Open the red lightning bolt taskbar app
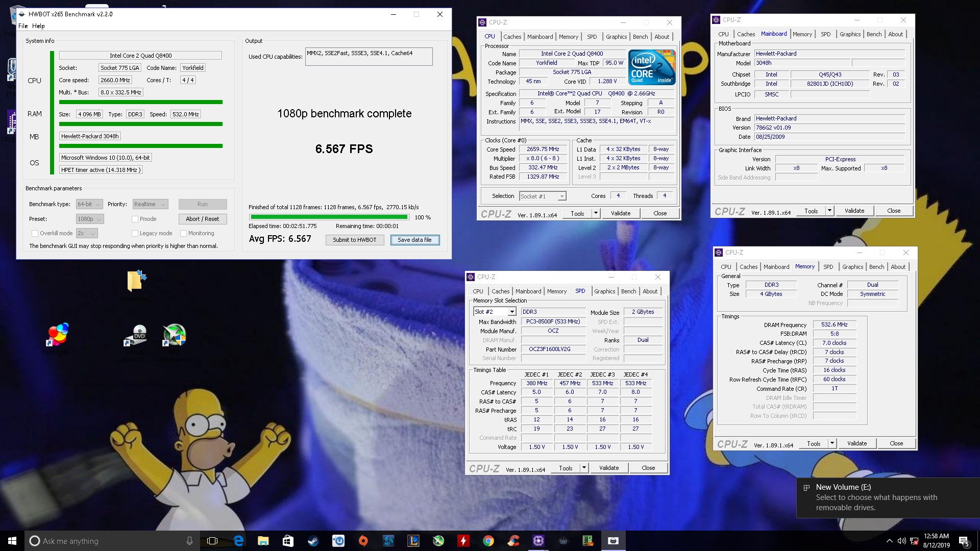 (x=463, y=541)
